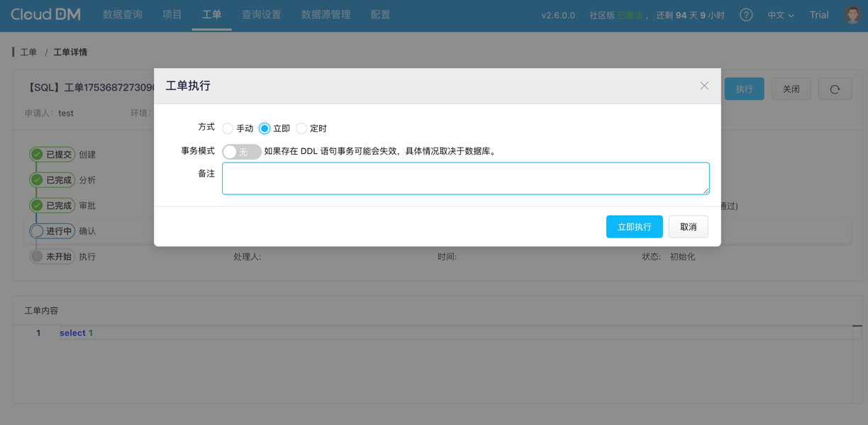Close the 工单执行 dialog with the X

704,85
